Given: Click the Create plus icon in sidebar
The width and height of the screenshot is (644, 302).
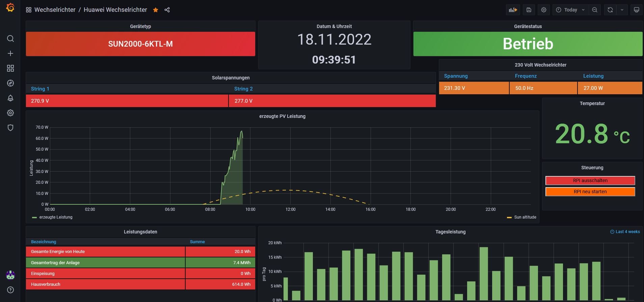Looking at the screenshot, I should [10, 53].
